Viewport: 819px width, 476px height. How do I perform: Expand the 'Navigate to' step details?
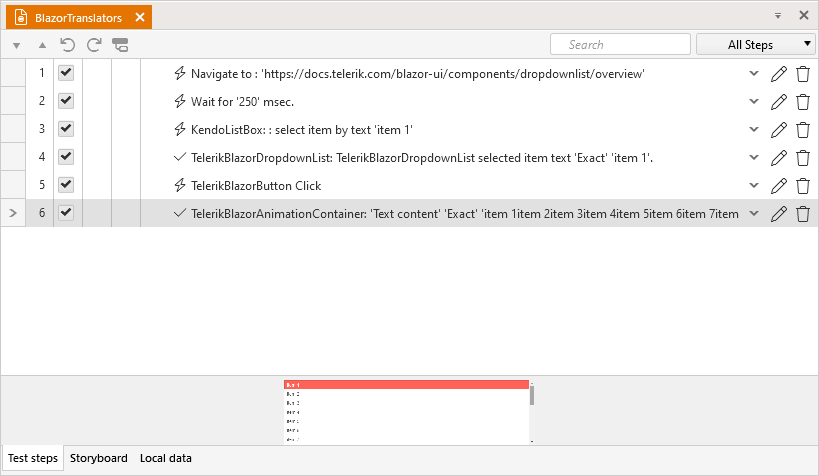(754, 73)
